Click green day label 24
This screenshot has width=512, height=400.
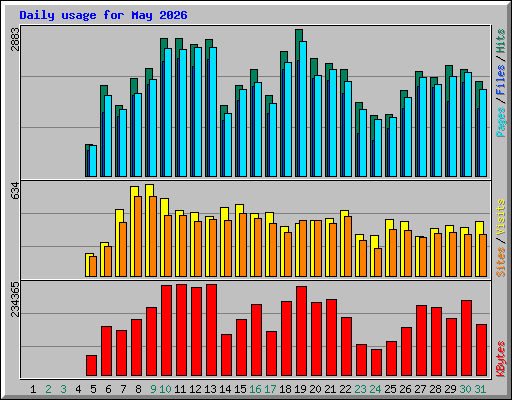[x=375, y=389]
